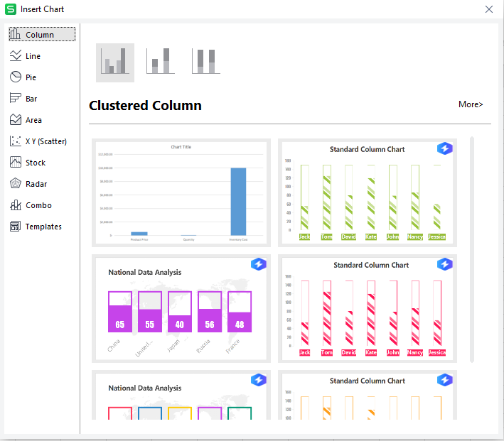The image size is (504, 441).
Task: Click the Line chart sidebar icon
Action: 16,55
